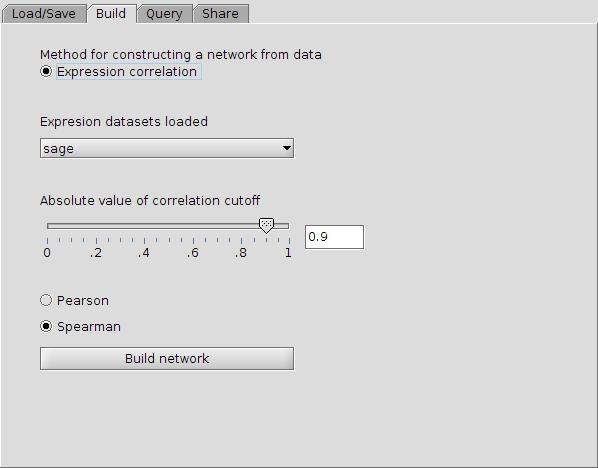Click the correlation cutoff slider thumb
The image size is (598, 468).
click(266, 226)
